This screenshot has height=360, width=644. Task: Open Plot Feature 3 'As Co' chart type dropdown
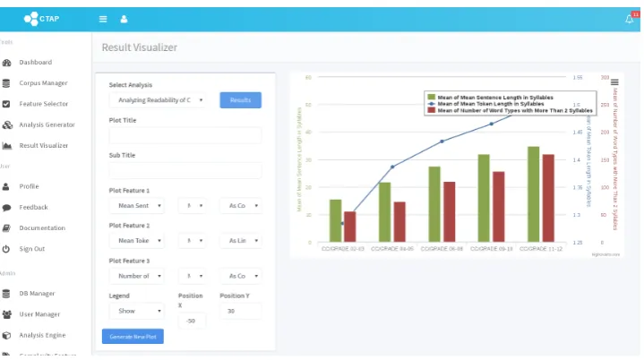click(241, 276)
